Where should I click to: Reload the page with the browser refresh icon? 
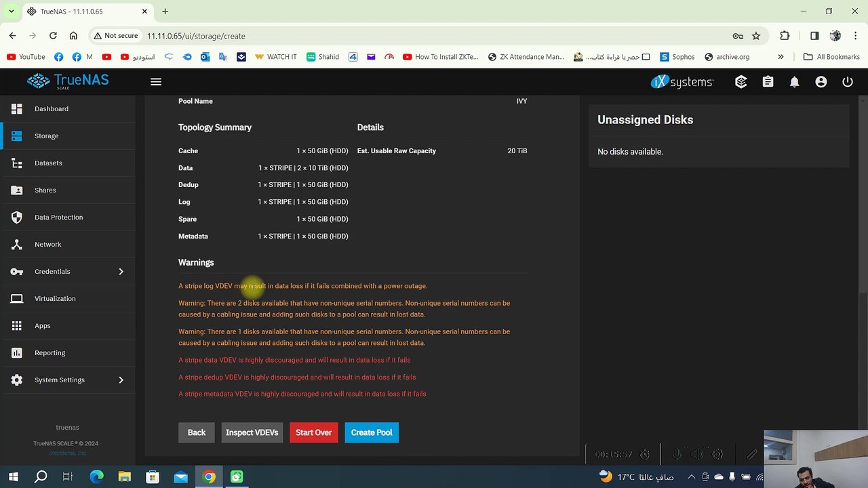point(53,36)
